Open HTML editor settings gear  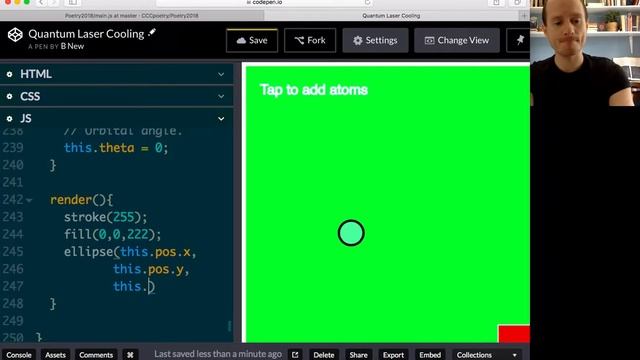pos(9,74)
